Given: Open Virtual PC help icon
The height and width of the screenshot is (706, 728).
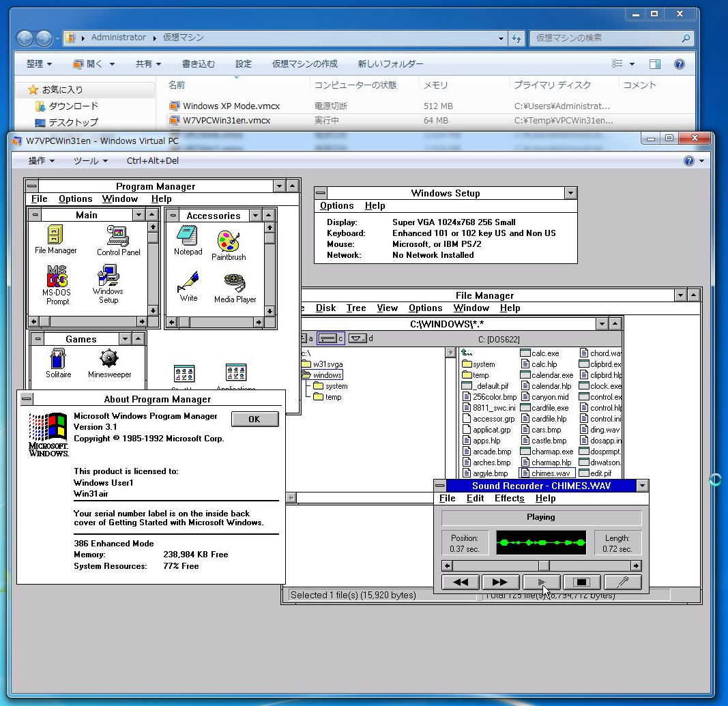Looking at the screenshot, I should point(689,161).
